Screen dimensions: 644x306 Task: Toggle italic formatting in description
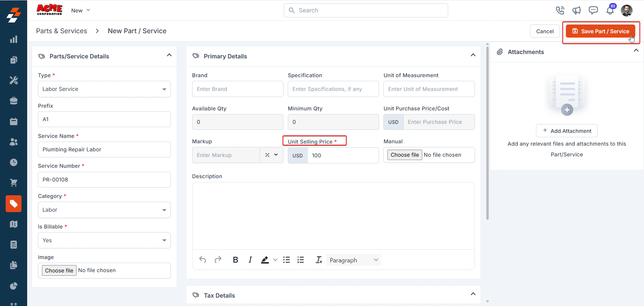[250, 260]
